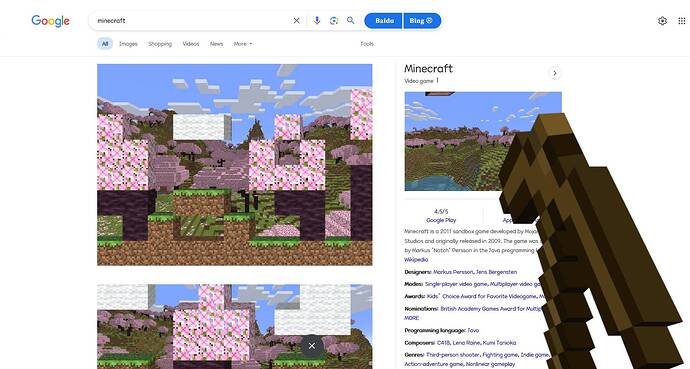
Task: Open the More search filters dropdown
Action: (x=243, y=44)
